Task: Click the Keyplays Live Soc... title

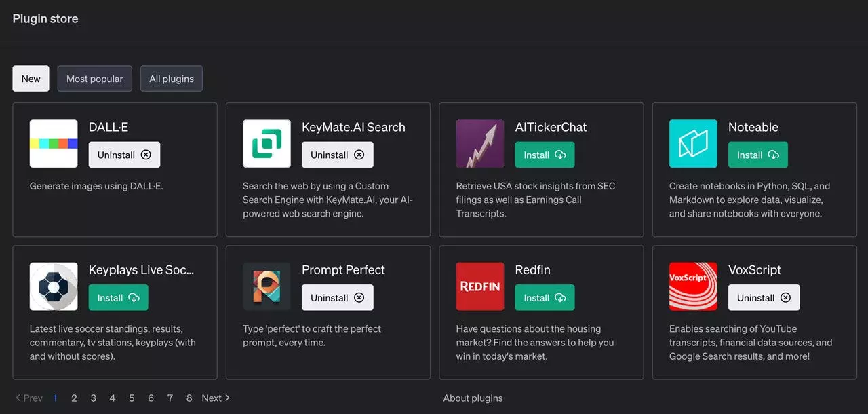Action: pos(142,269)
